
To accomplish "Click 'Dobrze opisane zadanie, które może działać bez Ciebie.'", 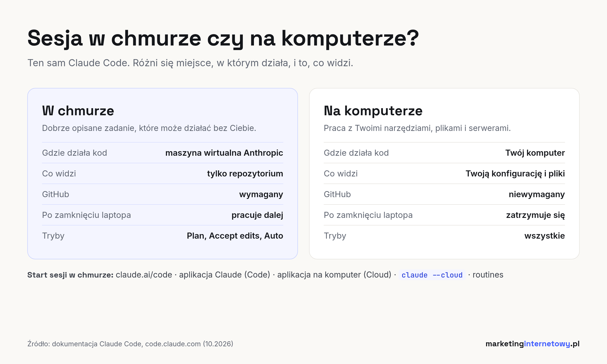I will pos(149,128).
